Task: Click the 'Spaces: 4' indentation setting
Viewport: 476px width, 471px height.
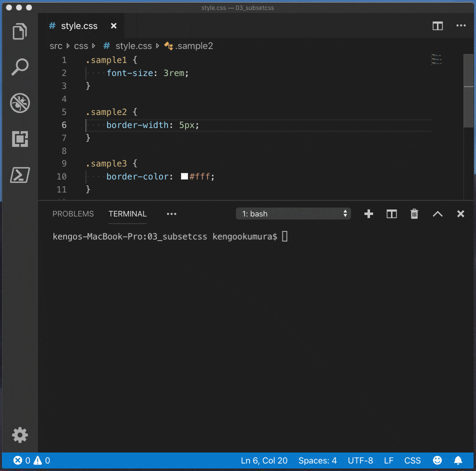Action: (317, 460)
